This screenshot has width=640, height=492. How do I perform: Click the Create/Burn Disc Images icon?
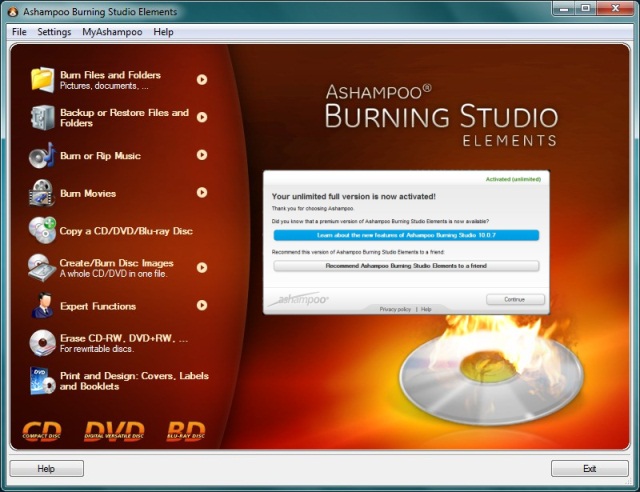[x=42, y=268]
